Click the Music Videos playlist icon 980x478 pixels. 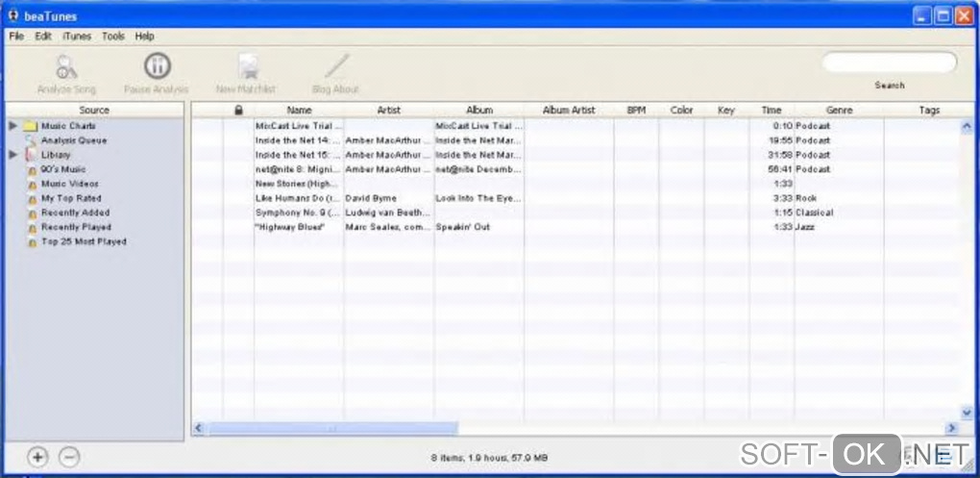[32, 185]
